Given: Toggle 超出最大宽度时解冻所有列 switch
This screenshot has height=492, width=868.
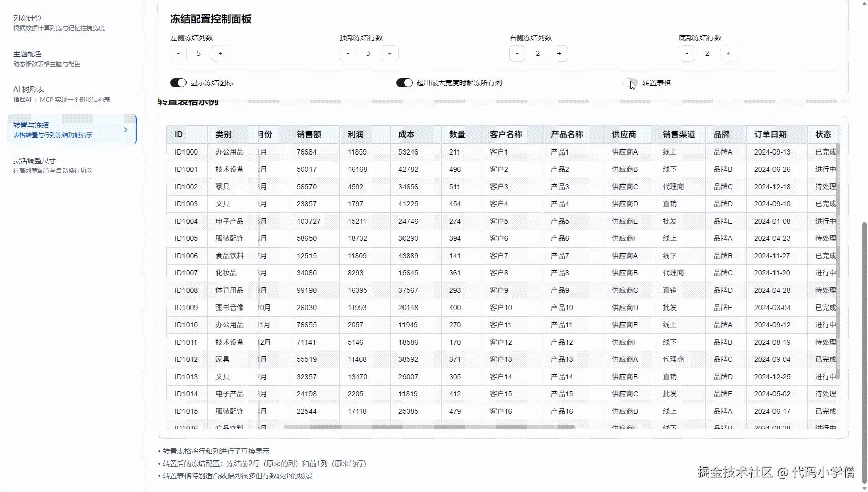Looking at the screenshot, I should [405, 83].
